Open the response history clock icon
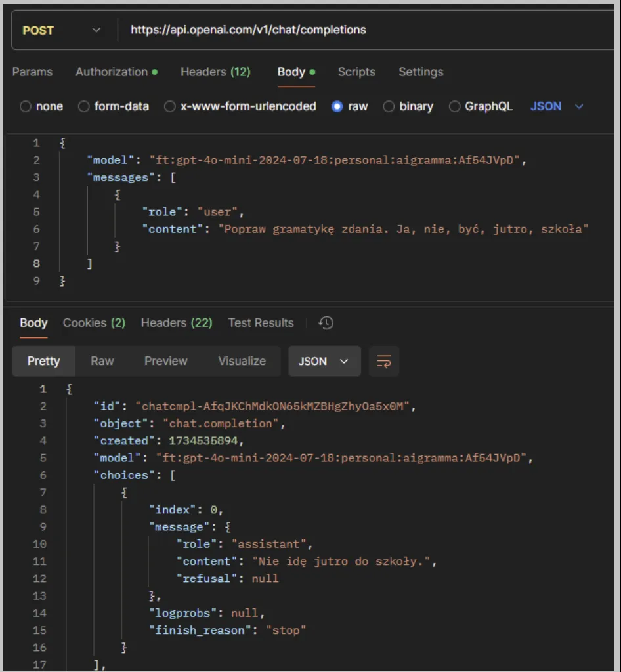Screen dimensions: 621x672 (x=326, y=322)
